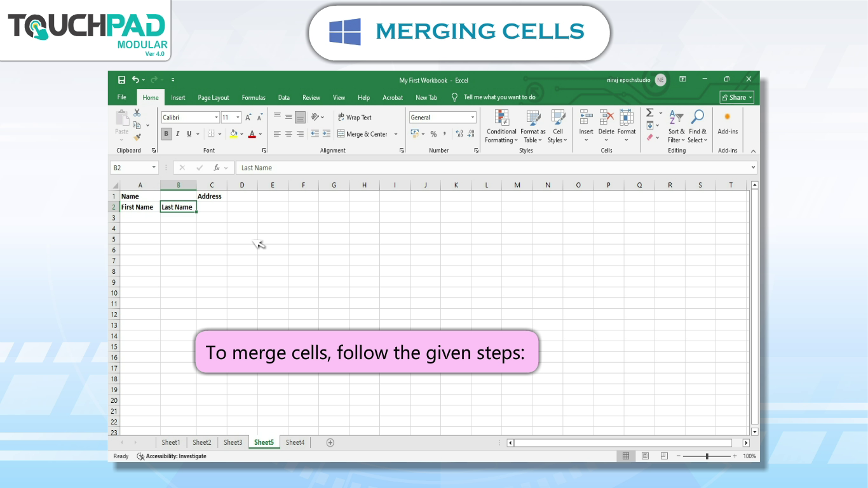
Task: Open the Sheet3 worksheet tab
Action: coord(233,443)
